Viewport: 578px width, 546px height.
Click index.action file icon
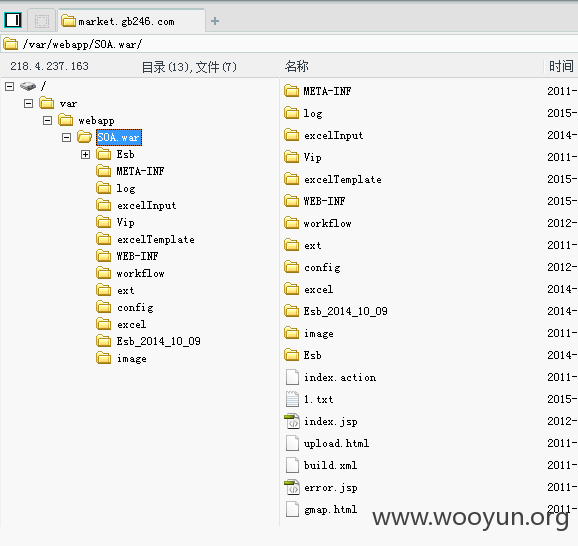pyautogui.click(x=292, y=377)
